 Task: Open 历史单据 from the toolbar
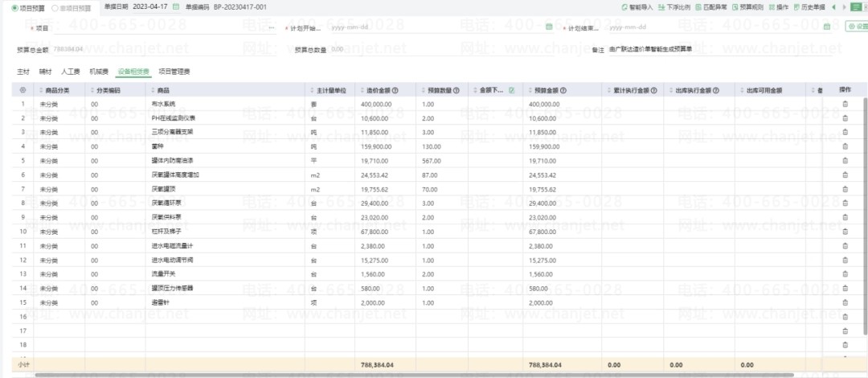coord(809,7)
